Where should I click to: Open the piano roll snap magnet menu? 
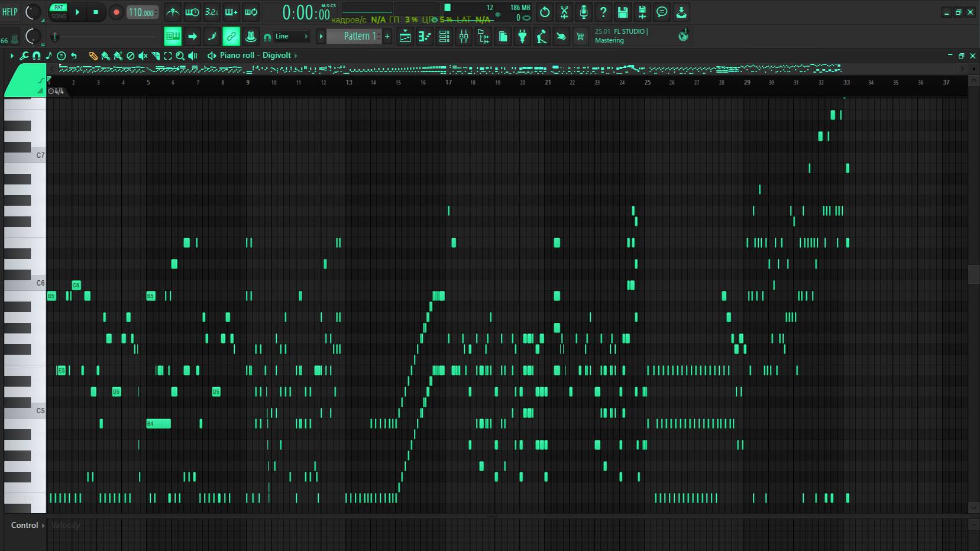click(37, 56)
